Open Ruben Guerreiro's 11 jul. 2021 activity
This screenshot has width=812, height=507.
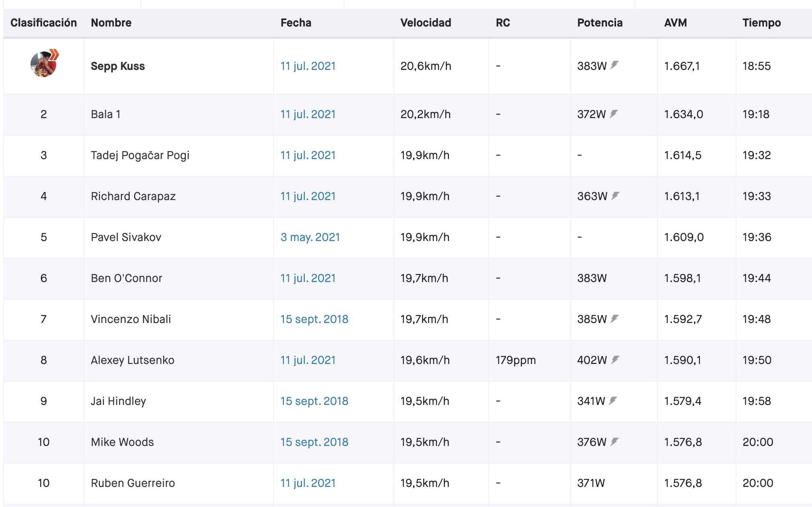(x=308, y=483)
